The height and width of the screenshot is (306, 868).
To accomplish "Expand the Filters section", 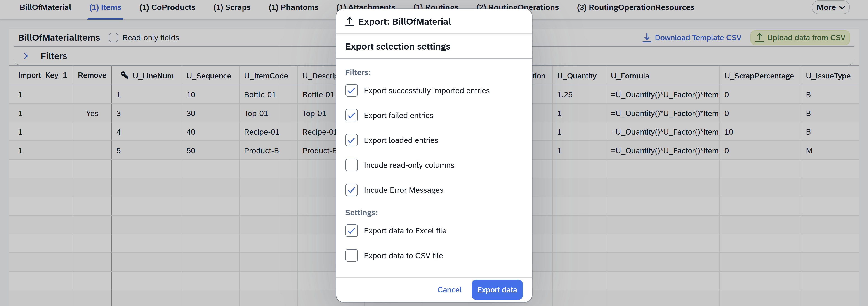I will [26, 56].
